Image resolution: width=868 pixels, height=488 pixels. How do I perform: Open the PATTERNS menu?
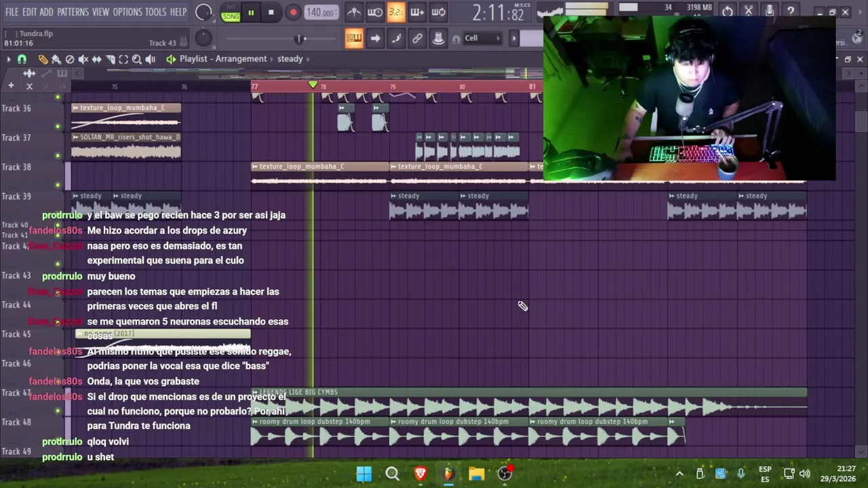(x=73, y=12)
